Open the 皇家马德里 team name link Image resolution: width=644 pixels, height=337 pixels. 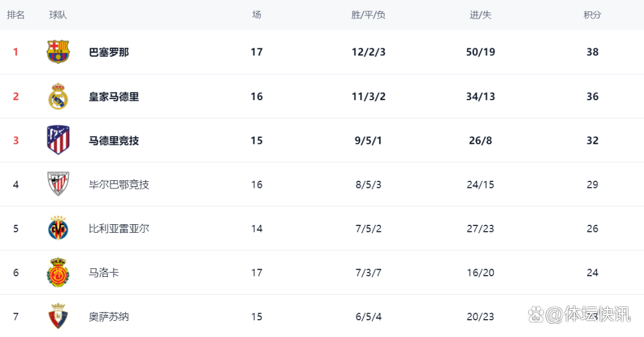point(114,97)
